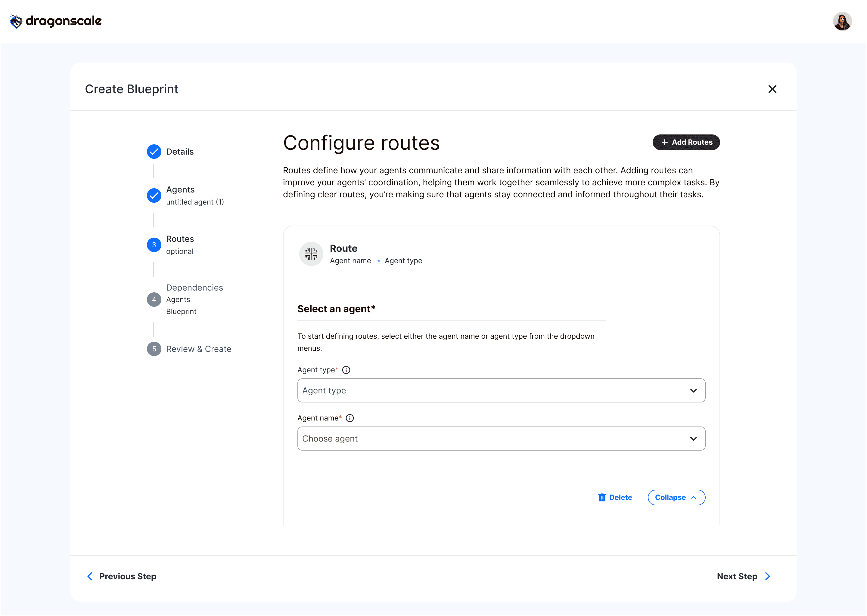Click the dragonscale logo icon
The width and height of the screenshot is (867, 616).
click(x=16, y=21)
